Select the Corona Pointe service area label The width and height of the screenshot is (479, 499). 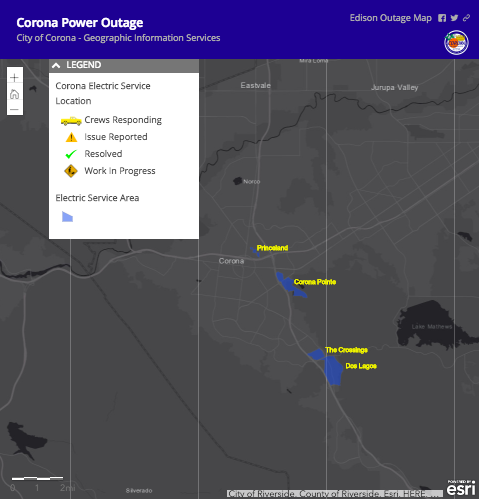pos(315,282)
